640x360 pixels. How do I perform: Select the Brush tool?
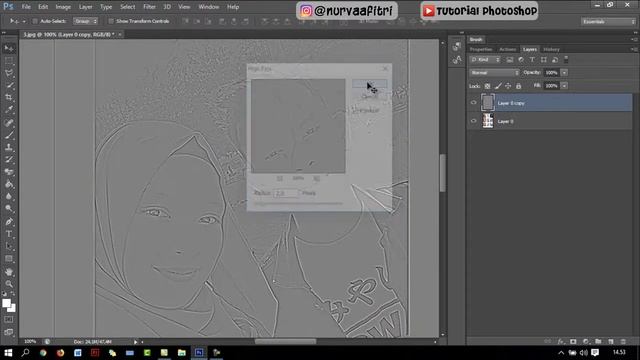9,135
